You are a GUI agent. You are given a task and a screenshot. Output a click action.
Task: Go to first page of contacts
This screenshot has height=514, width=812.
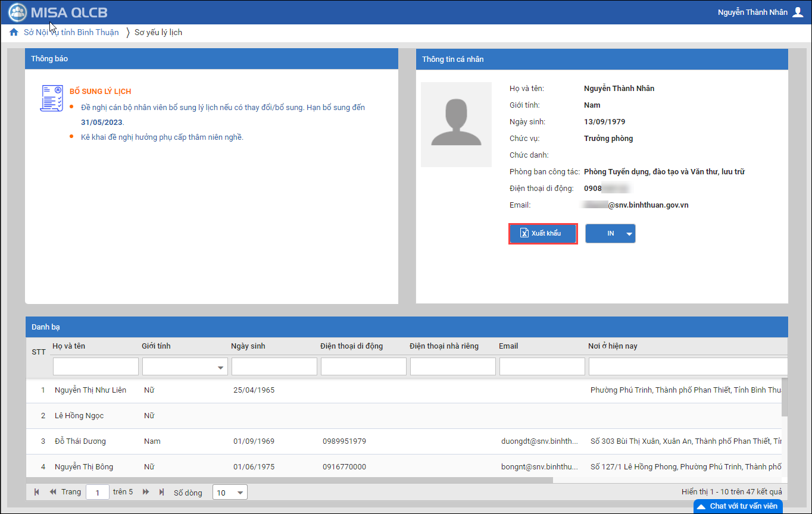coord(37,492)
